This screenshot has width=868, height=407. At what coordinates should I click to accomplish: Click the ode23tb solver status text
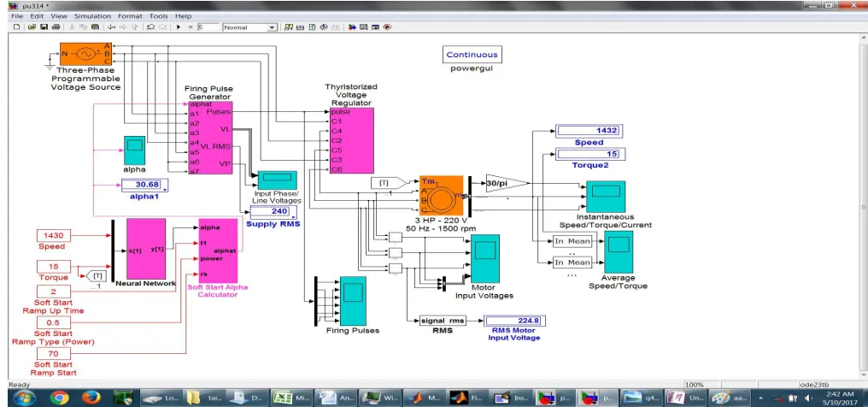tap(815, 385)
